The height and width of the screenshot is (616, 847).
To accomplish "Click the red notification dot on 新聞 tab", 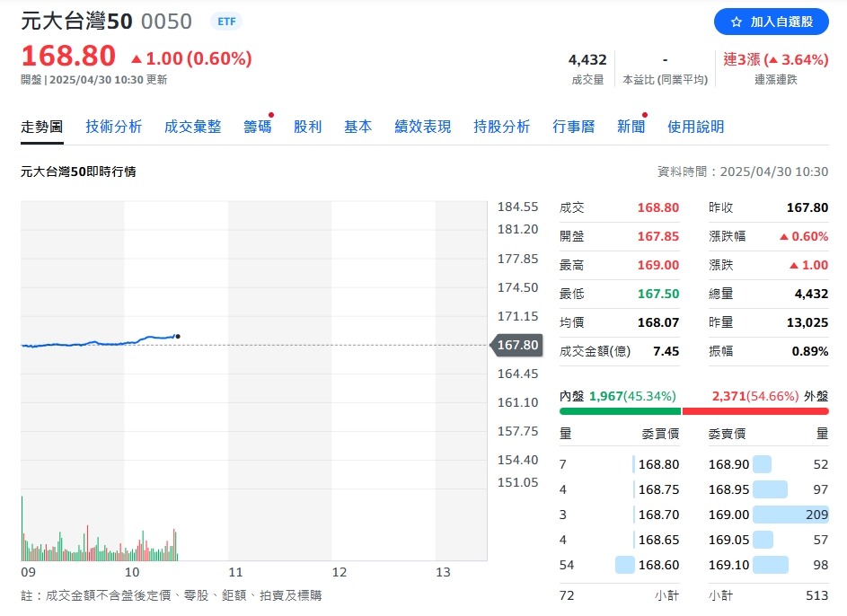I will (x=644, y=113).
